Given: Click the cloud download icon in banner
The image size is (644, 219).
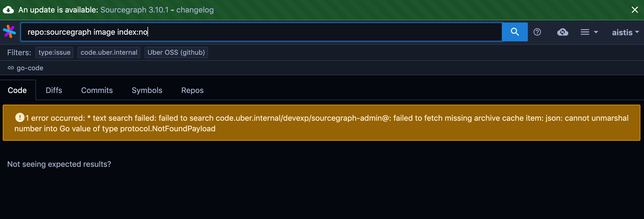Looking at the screenshot, I should coord(8,10).
